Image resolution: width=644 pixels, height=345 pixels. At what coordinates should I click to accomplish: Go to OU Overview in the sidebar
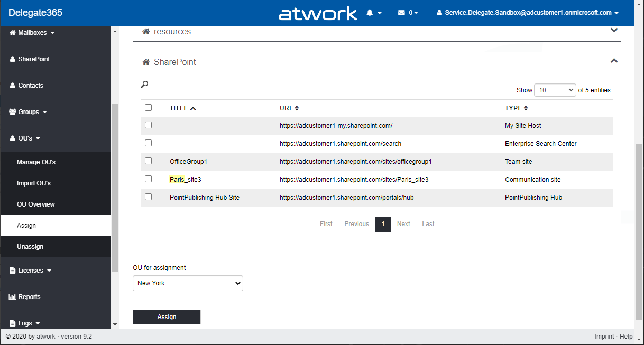pos(35,204)
